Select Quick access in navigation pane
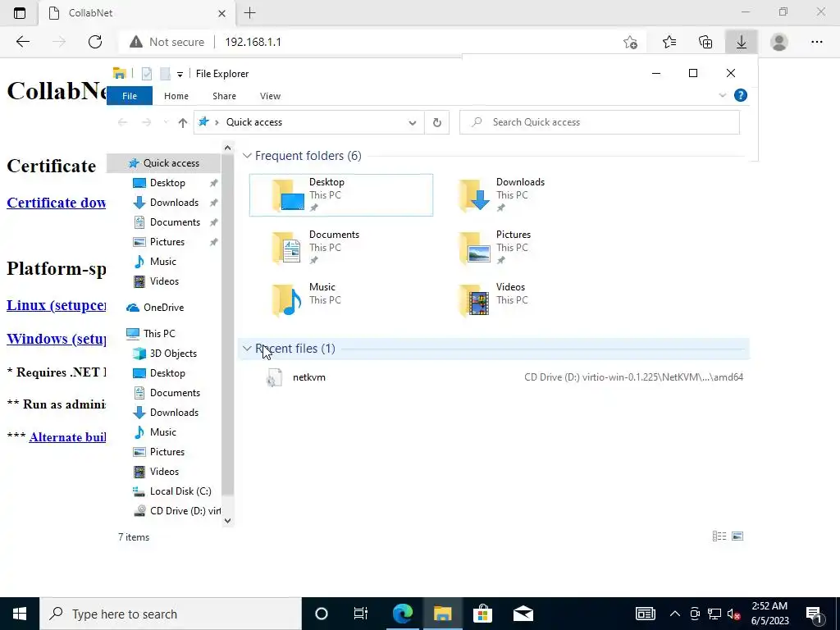This screenshot has width=840, height=630. coord(164,163)
